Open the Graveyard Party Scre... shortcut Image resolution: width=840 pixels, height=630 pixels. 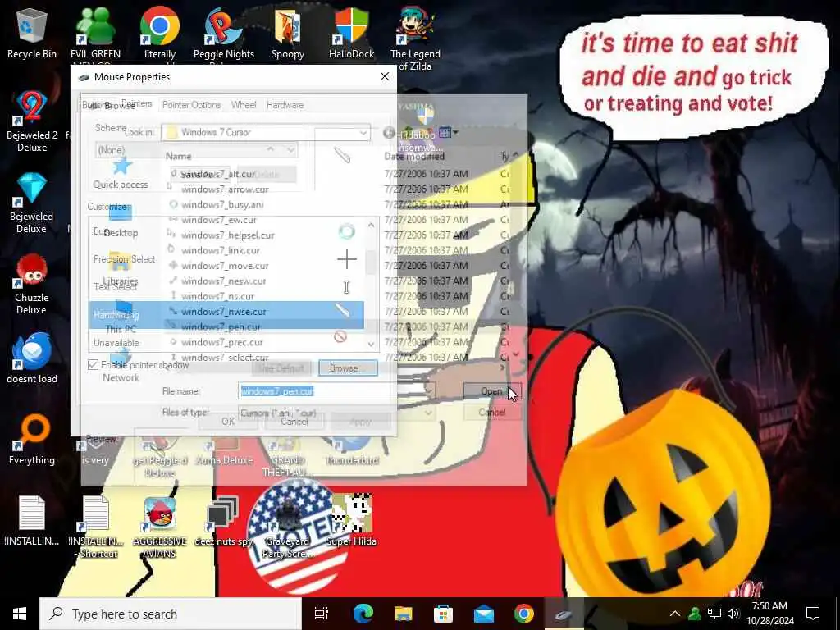click(288, 527)
